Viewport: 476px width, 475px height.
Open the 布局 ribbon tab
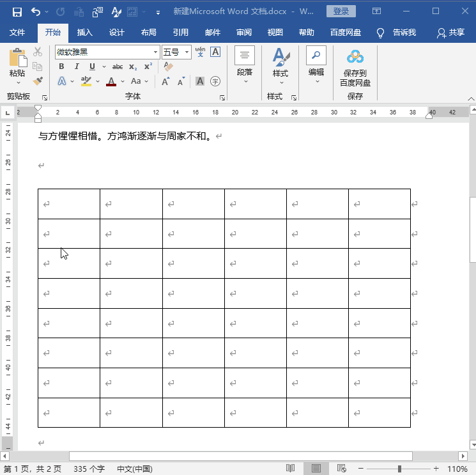[148, 33]
